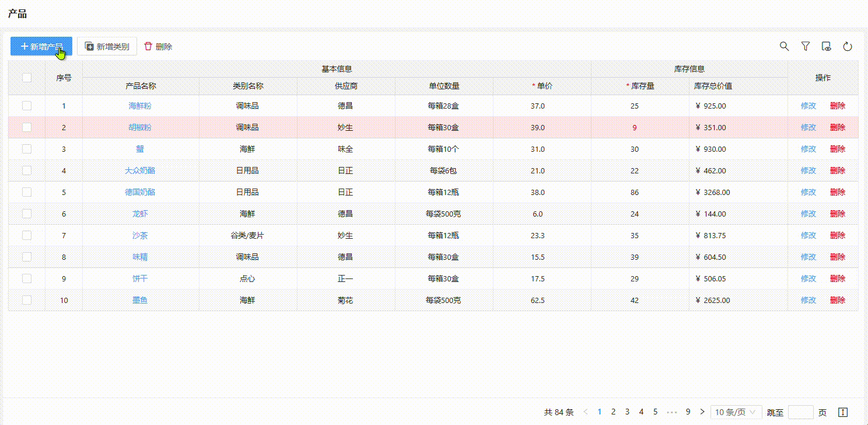Delete the 沙茶 row via 删除 link

pyautogui.click(x=837, y=235)
